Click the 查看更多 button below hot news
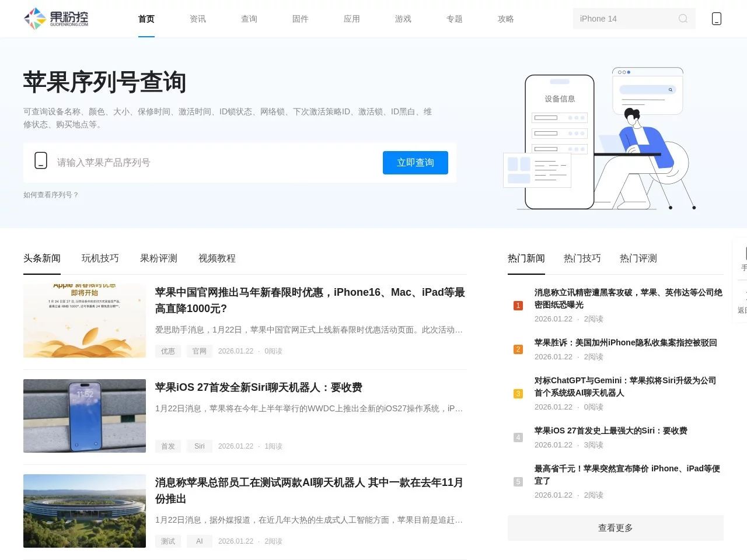The height and width of the screenshot is (560, 747). point(615,528)
